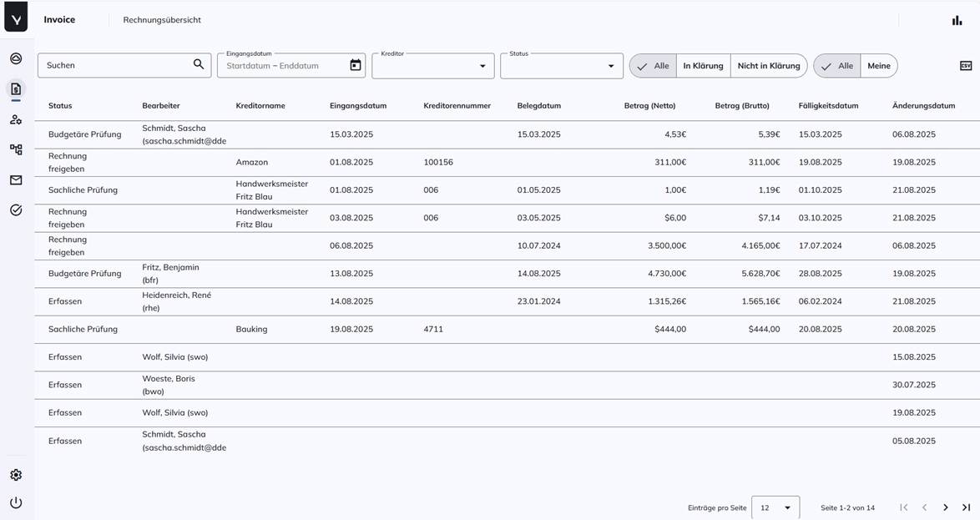Open the workflow hierarchy sidebar icon
Screen dimensions: 980x520
coord(16,149)
